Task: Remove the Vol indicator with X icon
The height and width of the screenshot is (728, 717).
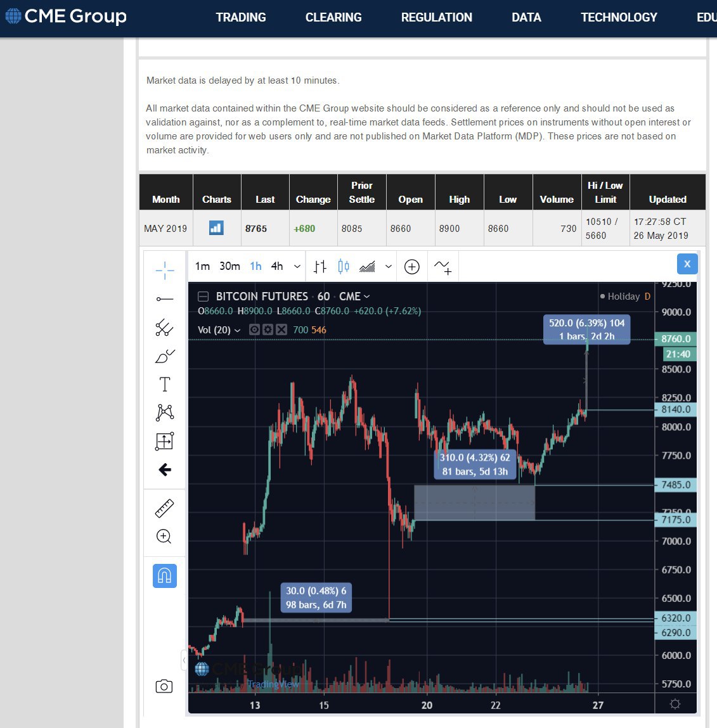Action: 281,329
